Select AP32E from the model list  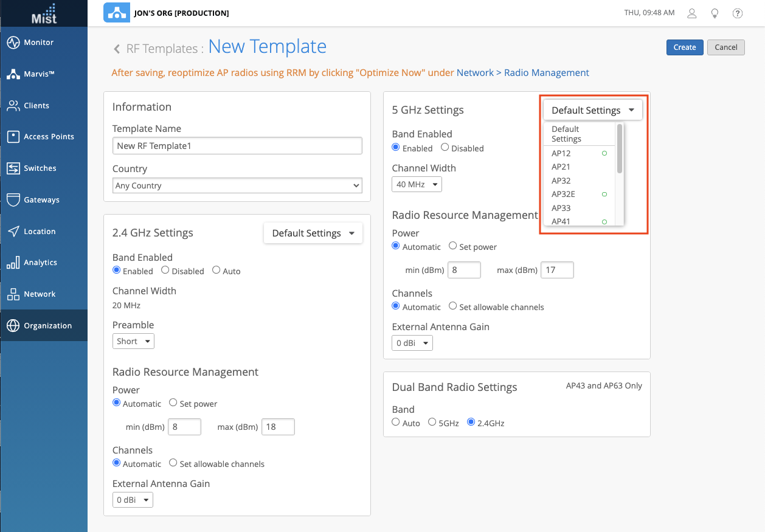point(563,195)
